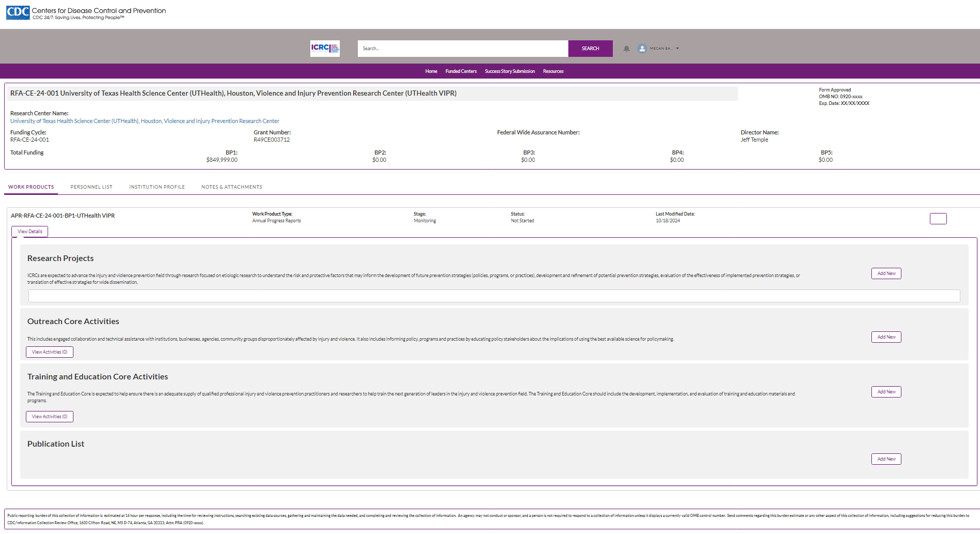The height and width of the screenshot is (534, 980).
Task: Add a new Outreach Core Activity
Action: click(886, 337)
